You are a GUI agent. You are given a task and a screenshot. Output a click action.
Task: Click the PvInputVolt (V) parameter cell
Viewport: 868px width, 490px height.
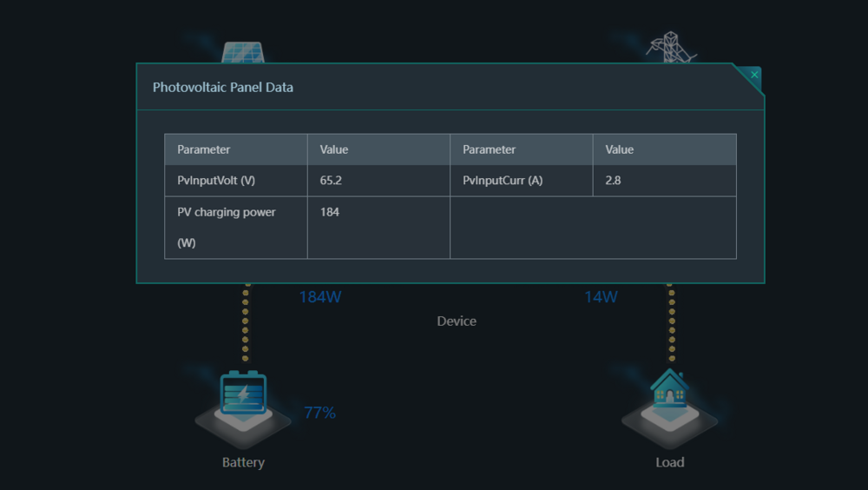coord(236,181)
